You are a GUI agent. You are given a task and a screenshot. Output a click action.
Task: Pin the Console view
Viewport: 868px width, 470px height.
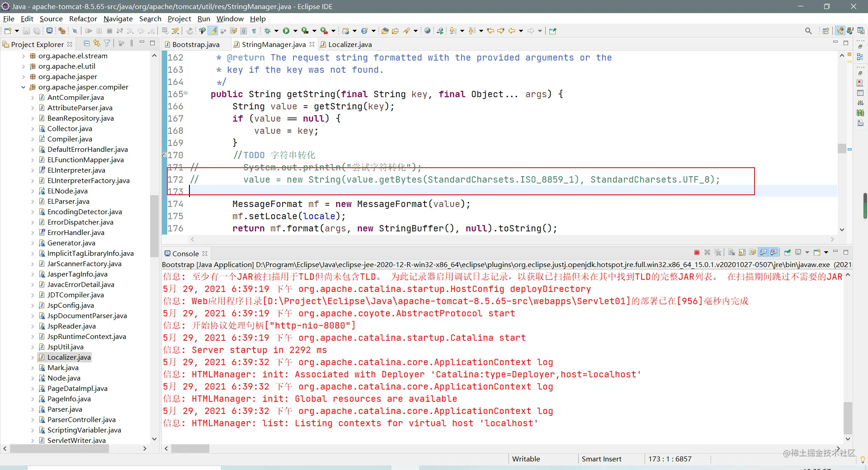pyautogui.click(x=787, y=252)
